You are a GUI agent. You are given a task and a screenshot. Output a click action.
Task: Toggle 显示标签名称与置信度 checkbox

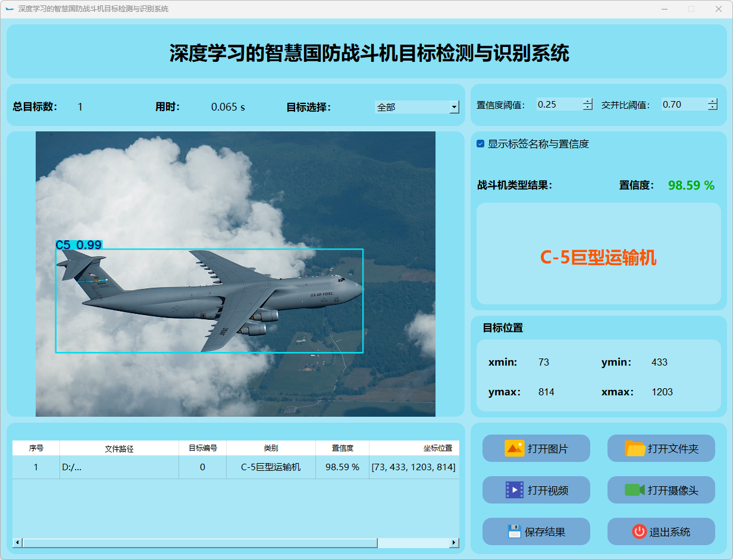pos(481,144)
